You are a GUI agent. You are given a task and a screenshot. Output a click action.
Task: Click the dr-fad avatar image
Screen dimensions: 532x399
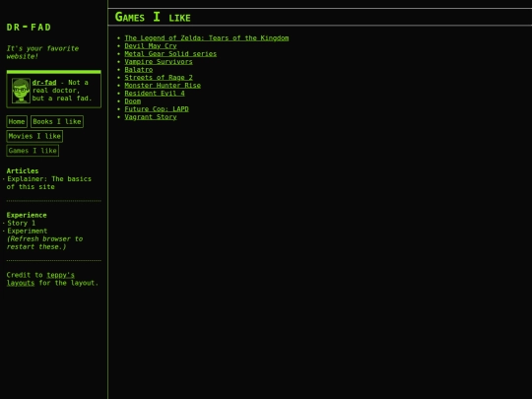tap(21, 91)
